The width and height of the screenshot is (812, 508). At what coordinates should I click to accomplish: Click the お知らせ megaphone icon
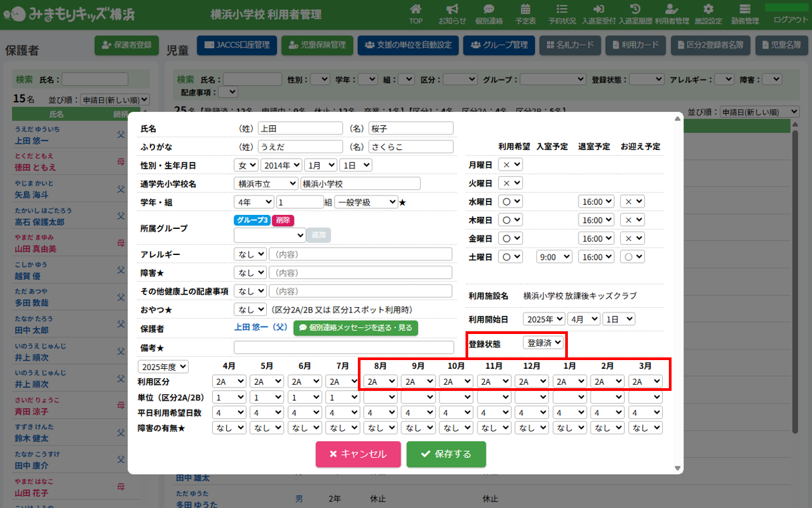452,9
